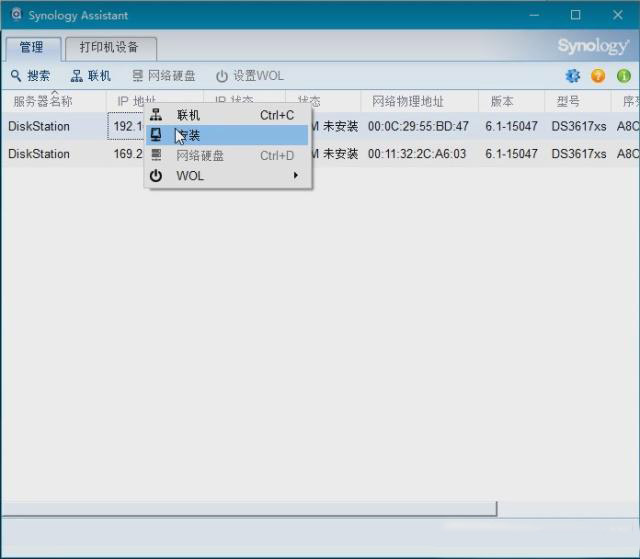Click the 联机 connect toolbar button
Image resolution: width=640 pixels, height=559 pixels.
coord(90,76)
